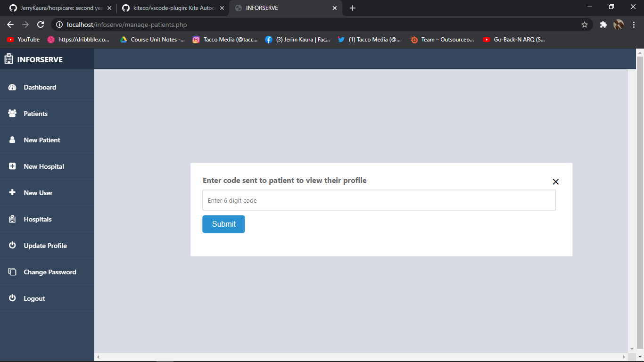Open the Jerim Kaura Facebook bookmark
644x362 pixels.
tap(297, 40)
